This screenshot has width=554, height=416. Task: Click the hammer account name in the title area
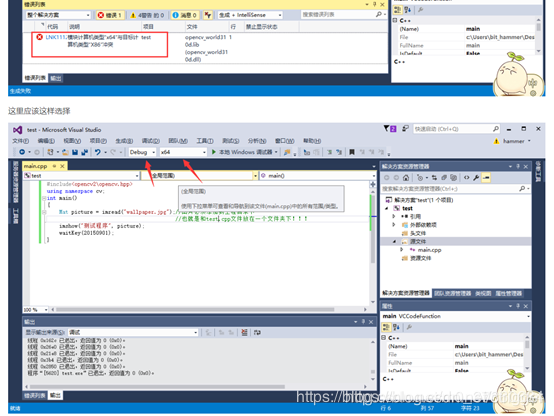click(514, 141)
